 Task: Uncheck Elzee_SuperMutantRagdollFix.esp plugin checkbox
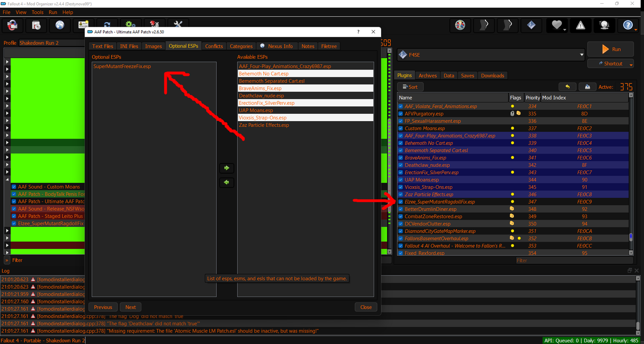click(x=400, y=202)
